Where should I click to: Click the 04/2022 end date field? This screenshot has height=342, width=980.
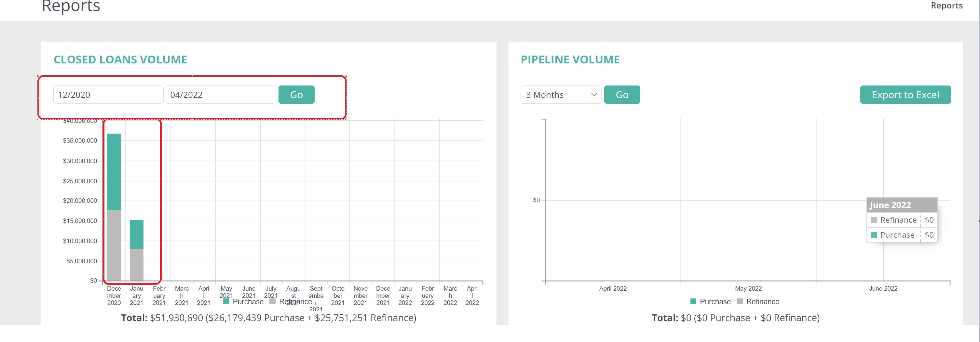tap(220, 95)
